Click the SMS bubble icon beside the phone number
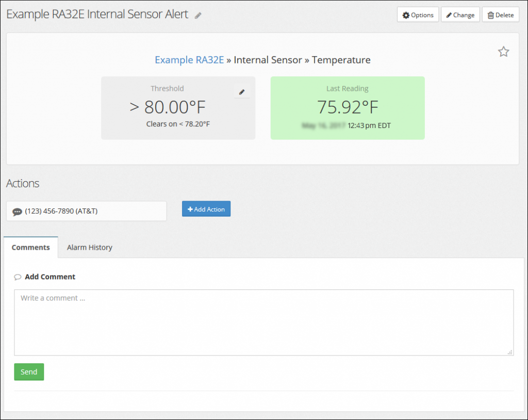 click(17, 212)
